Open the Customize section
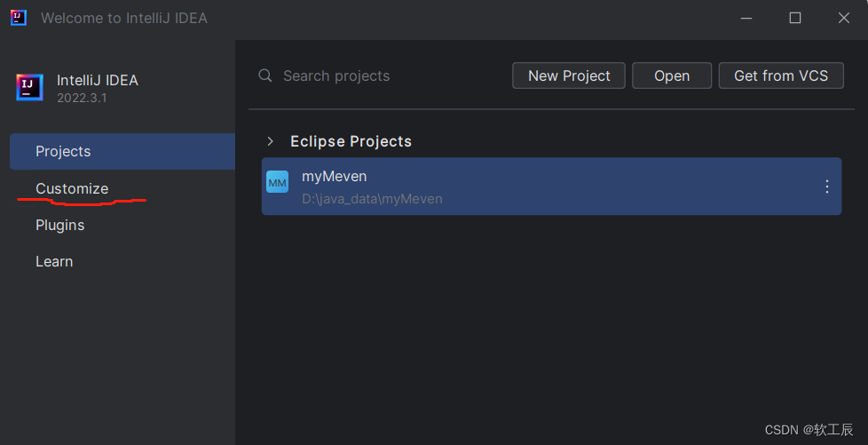The image size is (868, 445). tap(72, 188)
